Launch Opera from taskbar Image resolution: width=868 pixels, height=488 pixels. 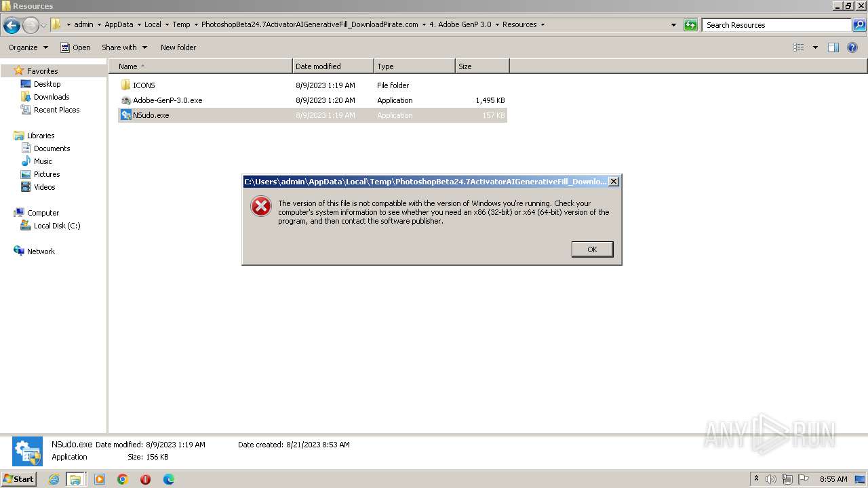pyautogui.click(x=145, y=479)
